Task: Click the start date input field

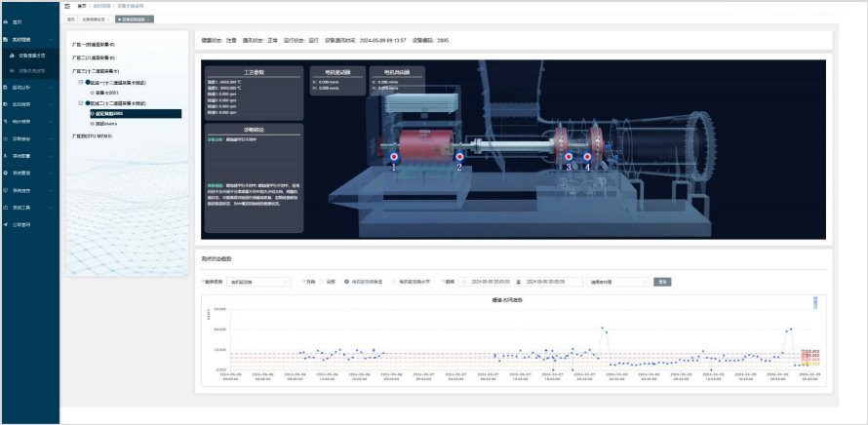Action: click(x=491, y=282)
